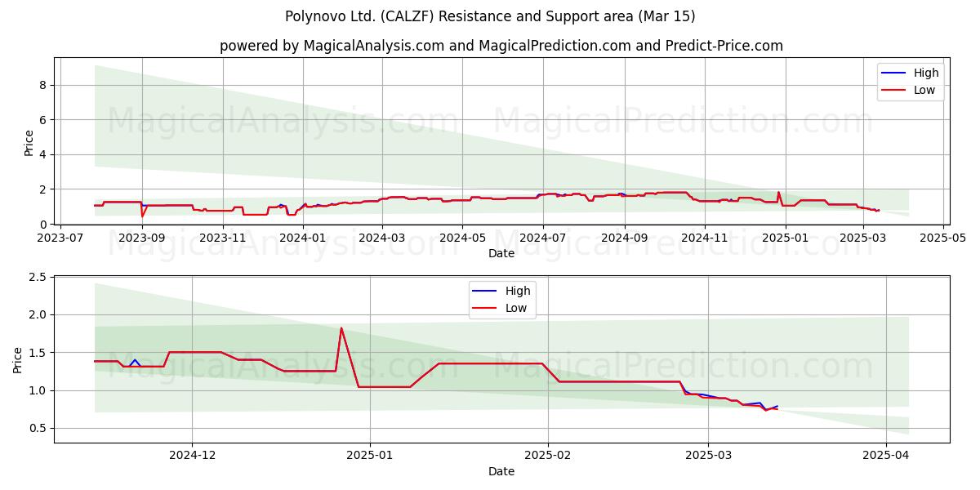Click the top chart x-axis label '2023-11'
980x490 pixels.
pyautogui.click(x=222, y=238)
